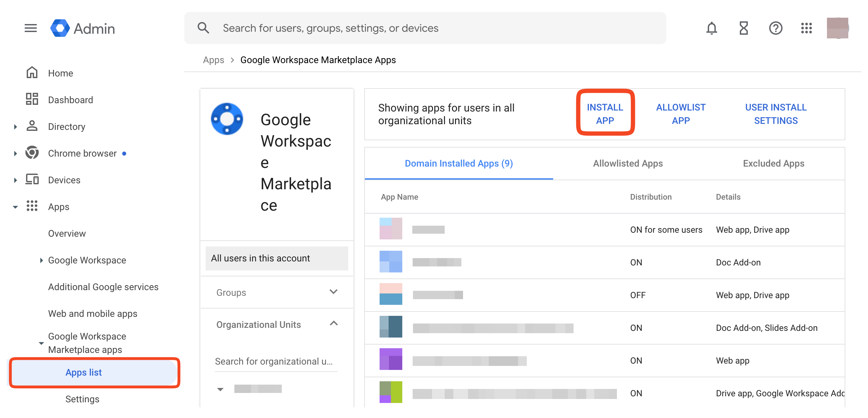Collapse Google Workspace Marketplace apps submenu
This screenshot has width=868, height=418.
coord(41,343)
